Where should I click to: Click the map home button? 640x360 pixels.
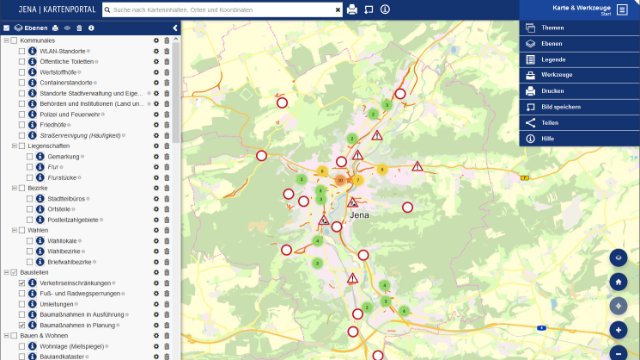pos(618,282)
